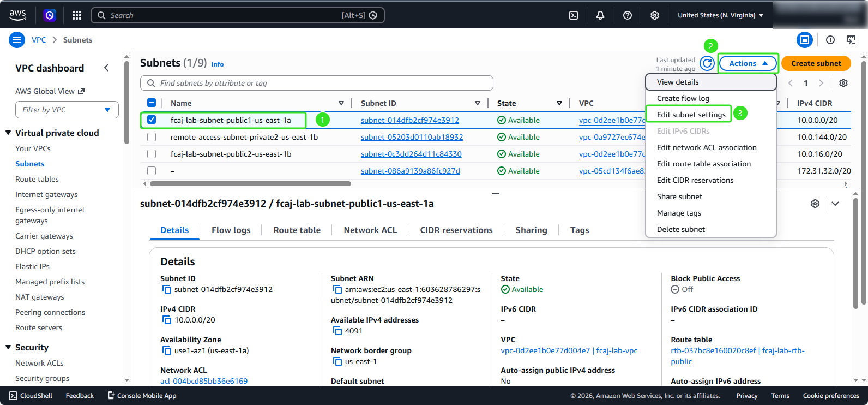This screenshot has width=868, height=405.
Task: Click the Find subnets search field
Action: point(317,83)
